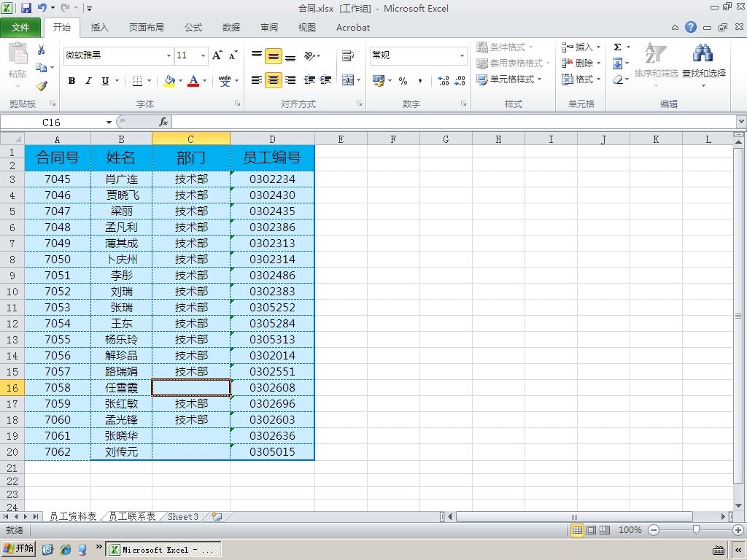Click the decrease indent icon
Image resolution: width=747 pixels, height=560 pixels.
pyautogui.click(x=309, y=80)
